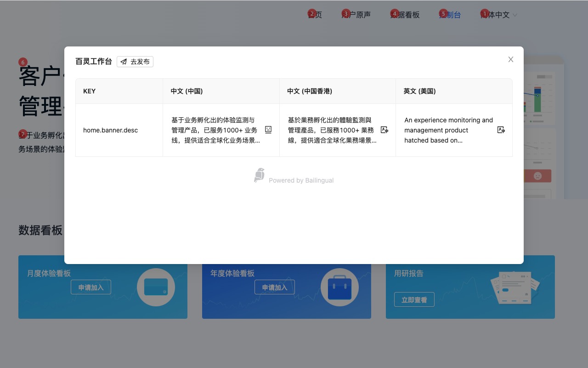Screen dimensions: 588x368
Task: Click the card icon on 月度体验看板 banner
Action: (x=156, y=287)
